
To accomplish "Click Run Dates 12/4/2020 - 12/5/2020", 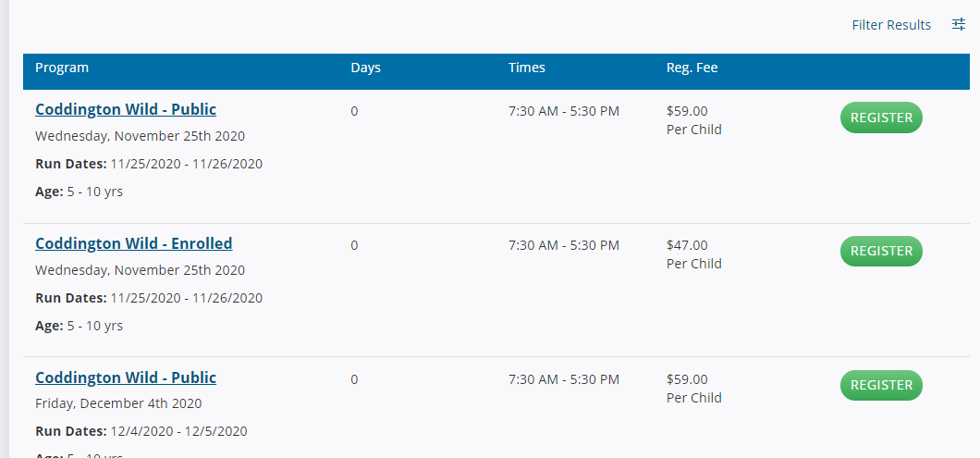I will 141,431.
